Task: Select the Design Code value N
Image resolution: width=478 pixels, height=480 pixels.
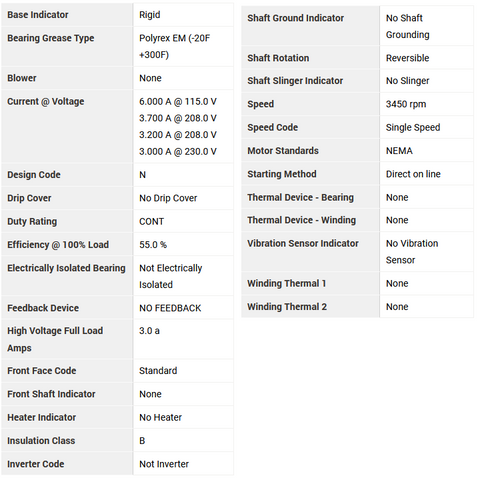Action: tap(142, 175)
